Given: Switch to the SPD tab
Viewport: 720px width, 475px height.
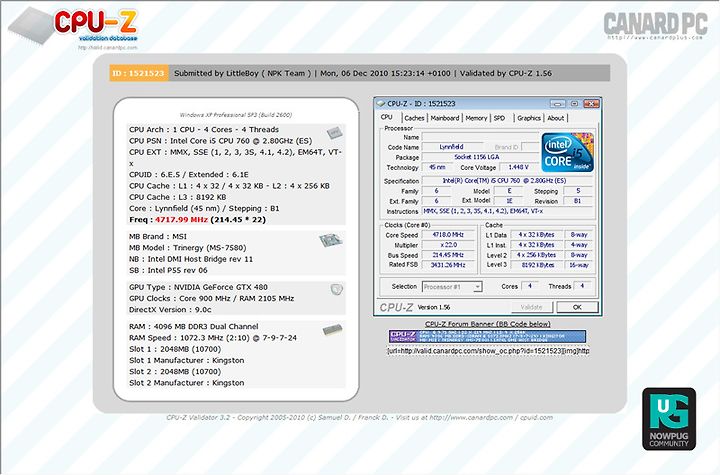Looking at the screenshot, I should (x=500, y=118).
